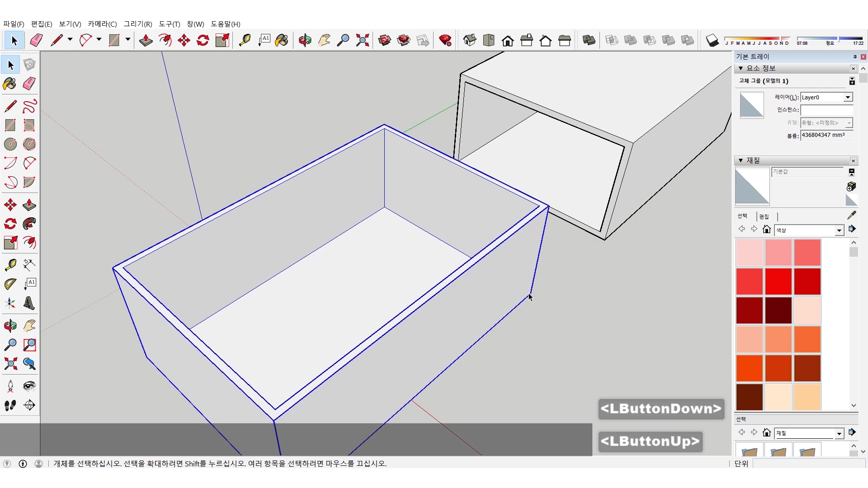868x488 pixels.
Task: Switch to the 편집 materials tab
Action: pos(764,216)
